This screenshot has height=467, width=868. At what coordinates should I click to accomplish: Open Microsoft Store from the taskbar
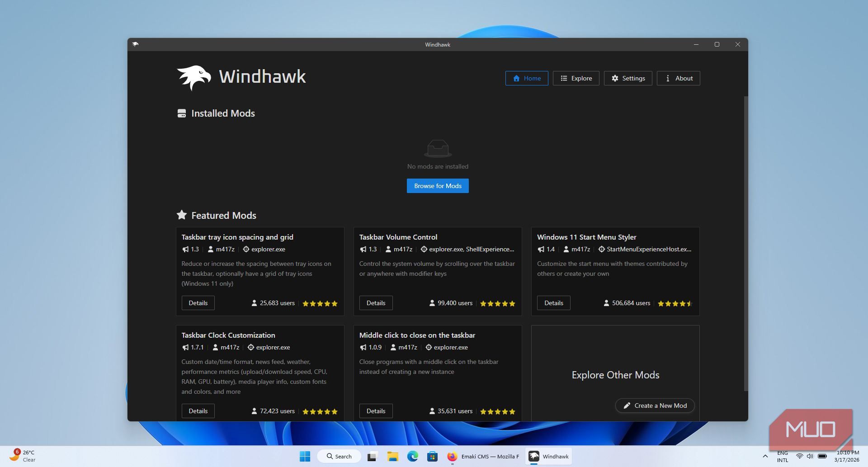(432, 457)
